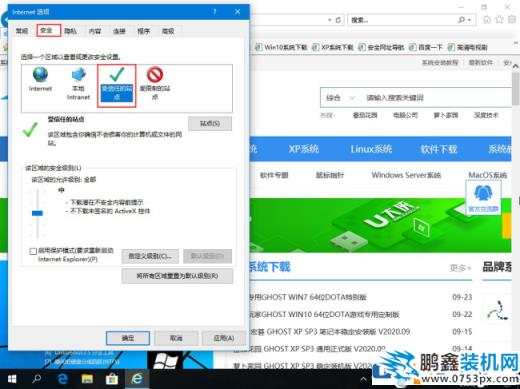This screenshot has height=389, width=520.
Task: Switch to the 隐私 tab
Action: pos(71,31)
